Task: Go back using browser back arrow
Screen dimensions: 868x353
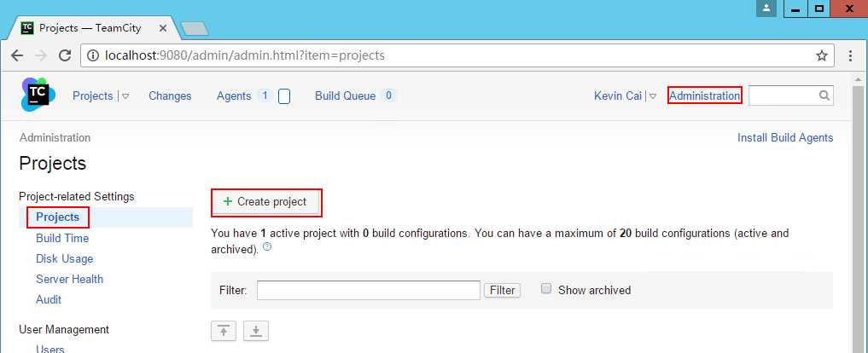Action: pyautogui.click(x=17, y=55)
